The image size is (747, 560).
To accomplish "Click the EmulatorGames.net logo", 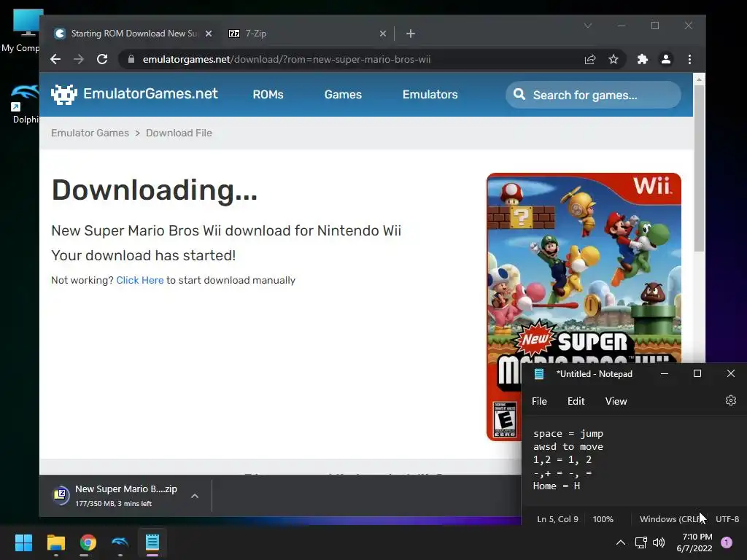I will click(x=134, y=94).
